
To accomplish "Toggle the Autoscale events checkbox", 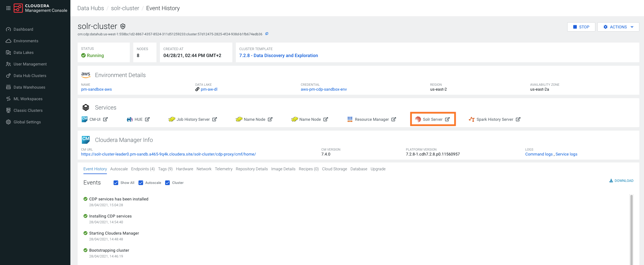I will (141, 183).
